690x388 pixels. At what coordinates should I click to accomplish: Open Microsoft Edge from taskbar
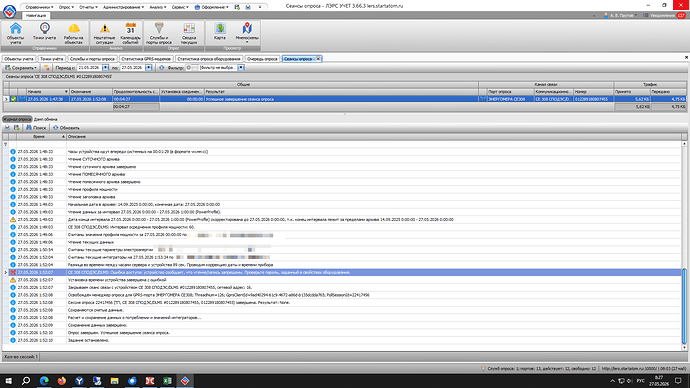pos(44,381)
